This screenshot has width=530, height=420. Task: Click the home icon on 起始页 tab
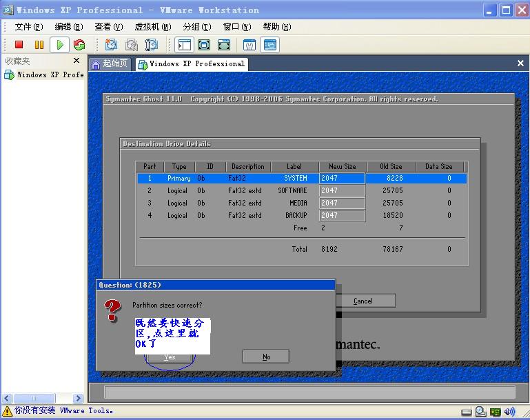(x=96, y=64)
